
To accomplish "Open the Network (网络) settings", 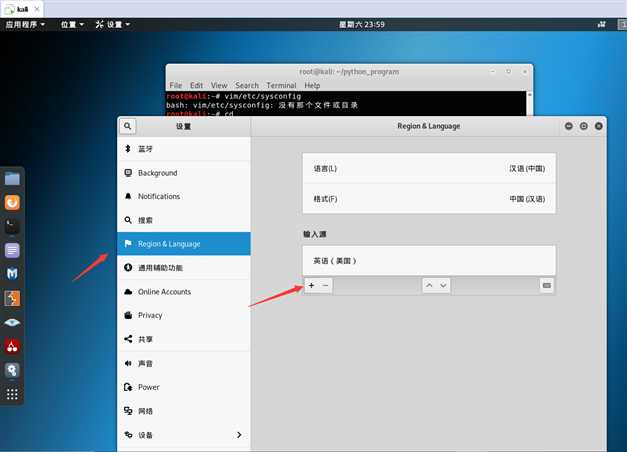I will coord(184,411).
